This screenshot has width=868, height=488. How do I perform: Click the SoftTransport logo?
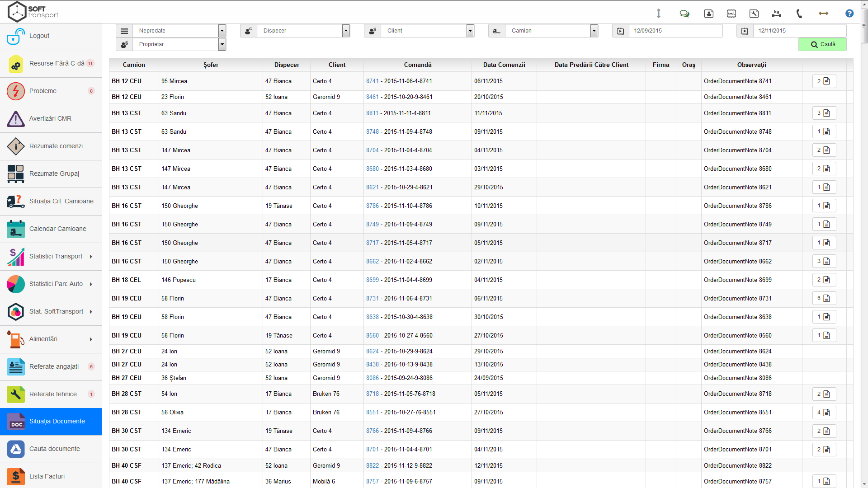point(33,12)
